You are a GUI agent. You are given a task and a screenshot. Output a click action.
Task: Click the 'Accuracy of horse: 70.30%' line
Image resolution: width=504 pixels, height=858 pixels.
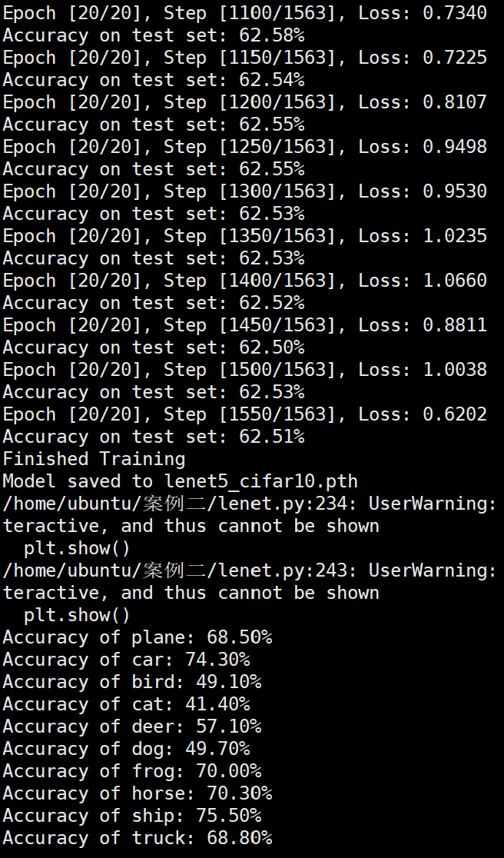(x=138, y=793)
